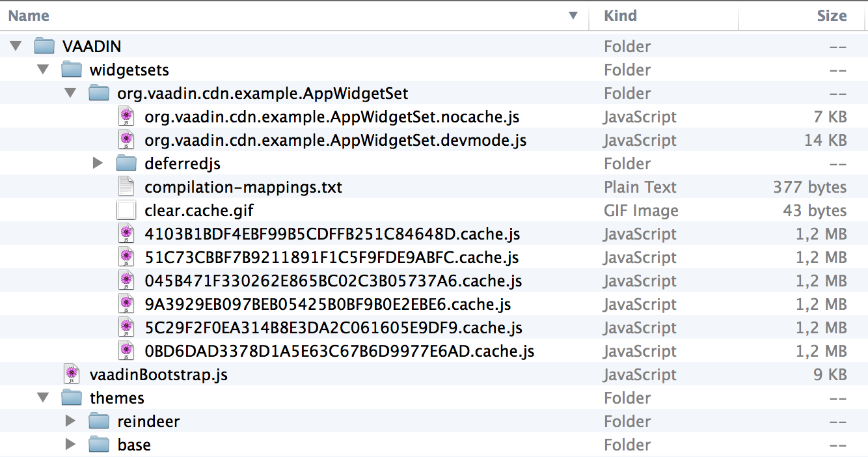The height and width of the screenshot is (457, 868).
Task: Click the AppWidgetSet.nocache.js file icon
Action: pos(126,117)
